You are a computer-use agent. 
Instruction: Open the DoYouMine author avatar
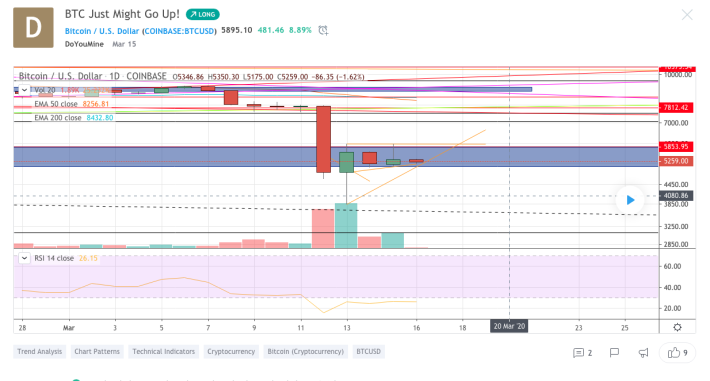33,28
